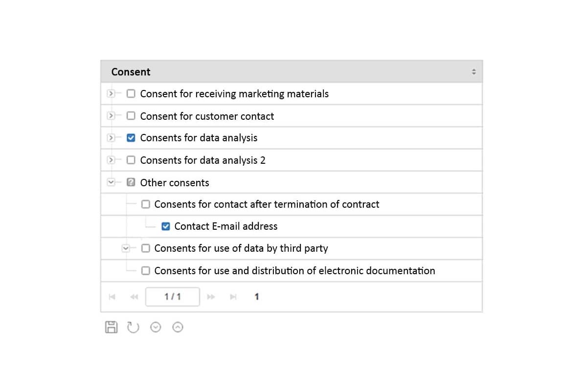Click the last page navigation icon

coord(233,297)
